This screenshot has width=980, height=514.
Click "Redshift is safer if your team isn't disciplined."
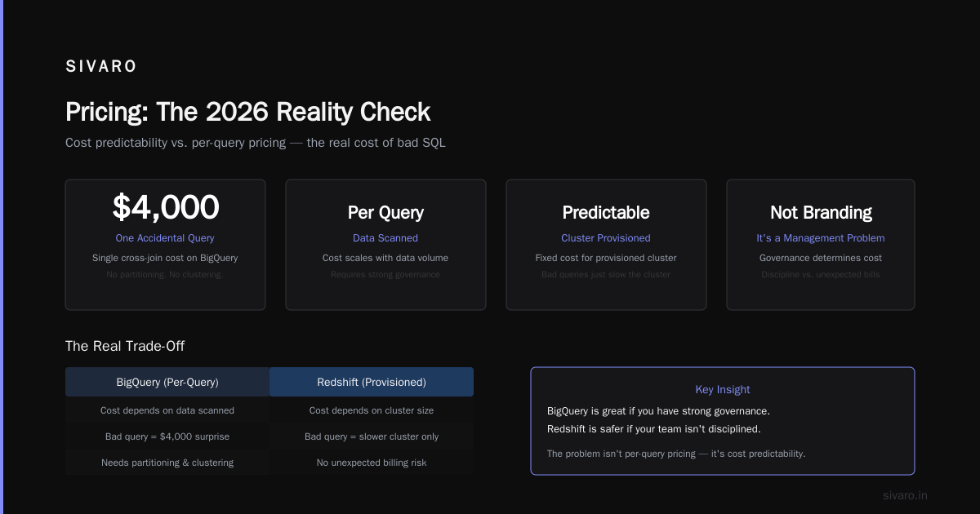(653, 429)
